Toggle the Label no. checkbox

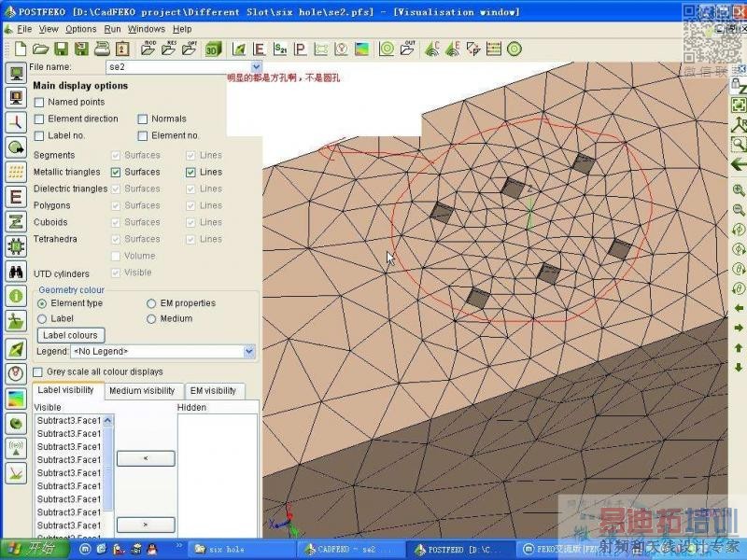[39, 135]
